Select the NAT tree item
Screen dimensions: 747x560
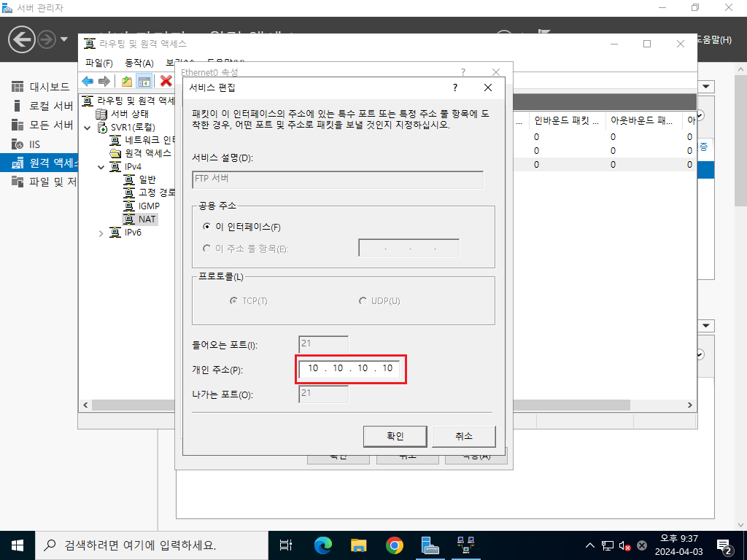tap(140, 219)
